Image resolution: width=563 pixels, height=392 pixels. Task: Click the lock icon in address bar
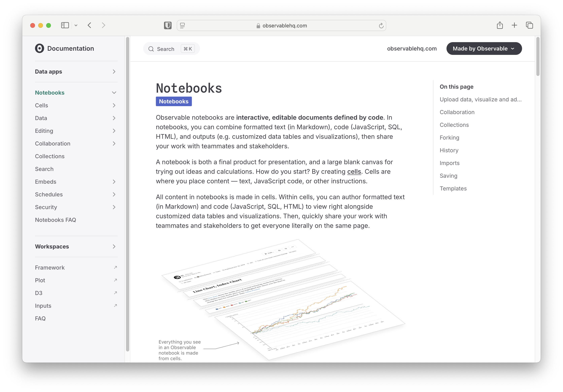[258, 26]
